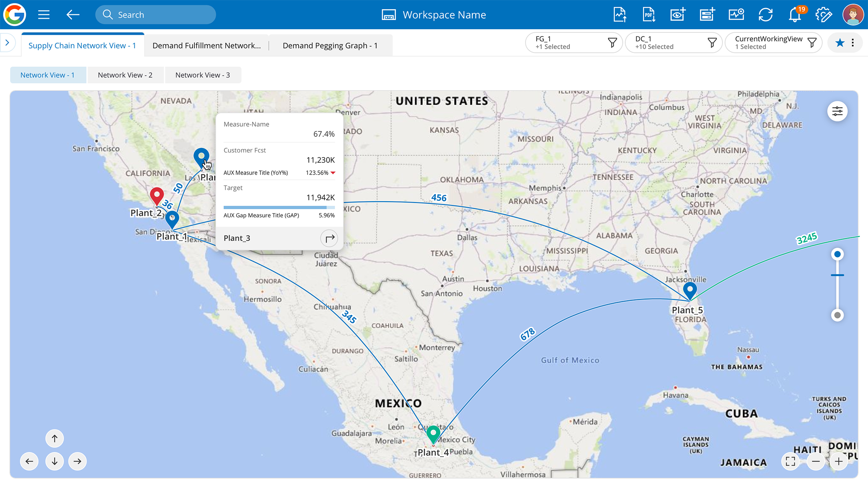
Task: Switch to Supply Chain Network View - 1 tab
Action: coord(82,45)
